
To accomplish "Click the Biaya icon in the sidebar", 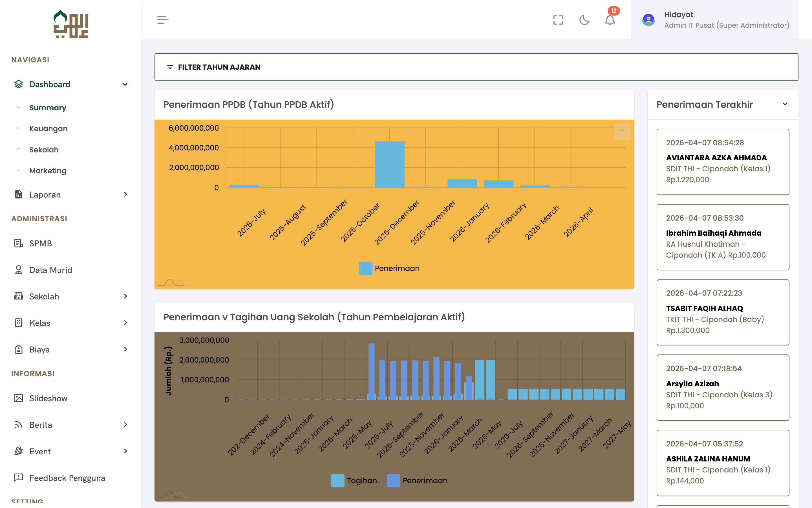I will [x=19, y=349].
